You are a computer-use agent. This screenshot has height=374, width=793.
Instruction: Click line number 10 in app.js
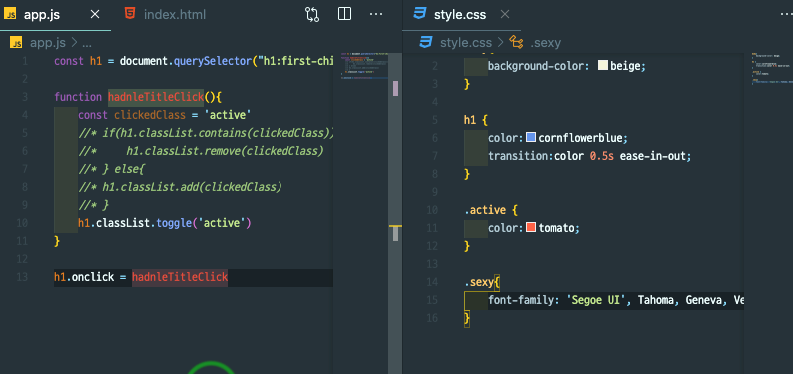[22, 223]
